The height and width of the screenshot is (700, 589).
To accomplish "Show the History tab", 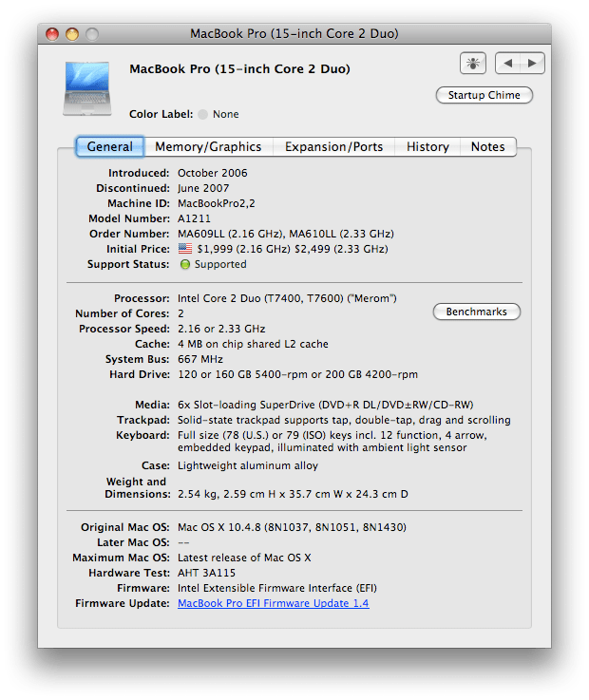I will click(x=427, y=147).
